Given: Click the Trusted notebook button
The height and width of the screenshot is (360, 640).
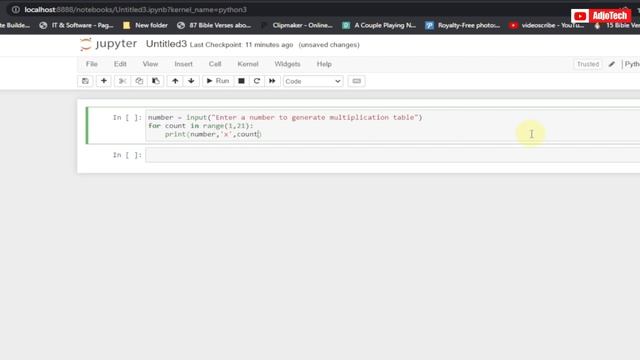Looking at the screenshot, I should pyautogui.click(x=588, y=64).
